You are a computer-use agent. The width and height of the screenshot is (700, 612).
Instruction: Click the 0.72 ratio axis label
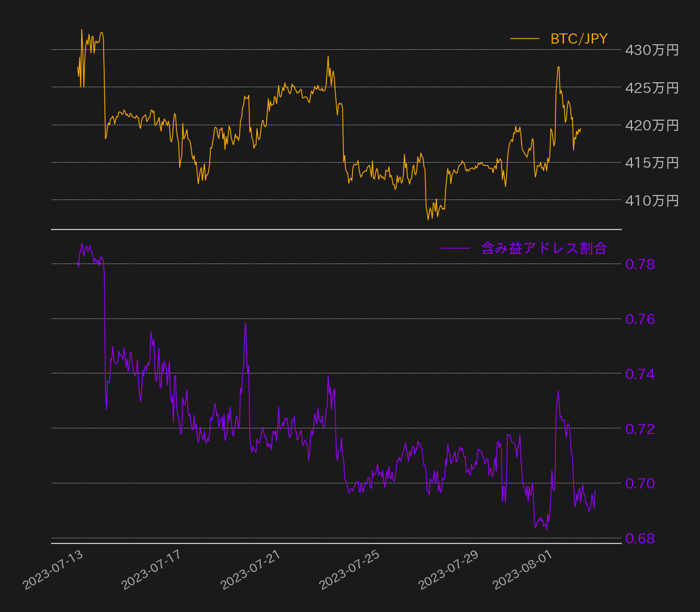(x=640, y=429)
